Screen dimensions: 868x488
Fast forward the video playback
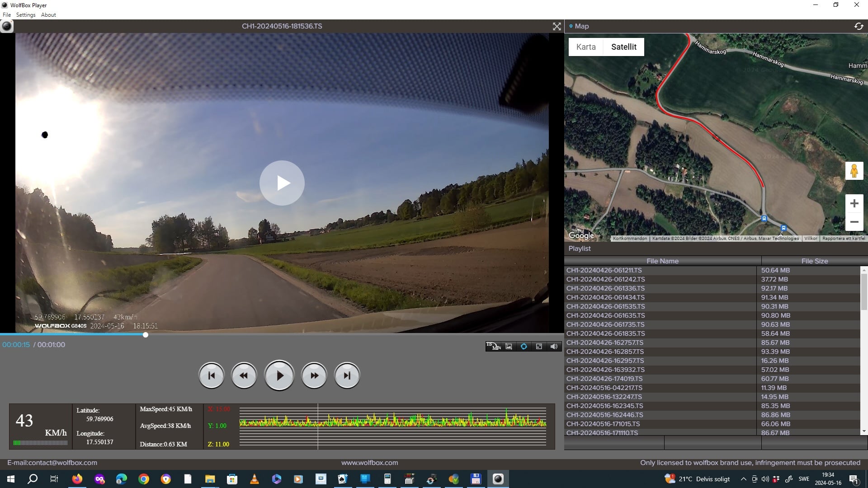pyautogui.click(x=314, y=375)
